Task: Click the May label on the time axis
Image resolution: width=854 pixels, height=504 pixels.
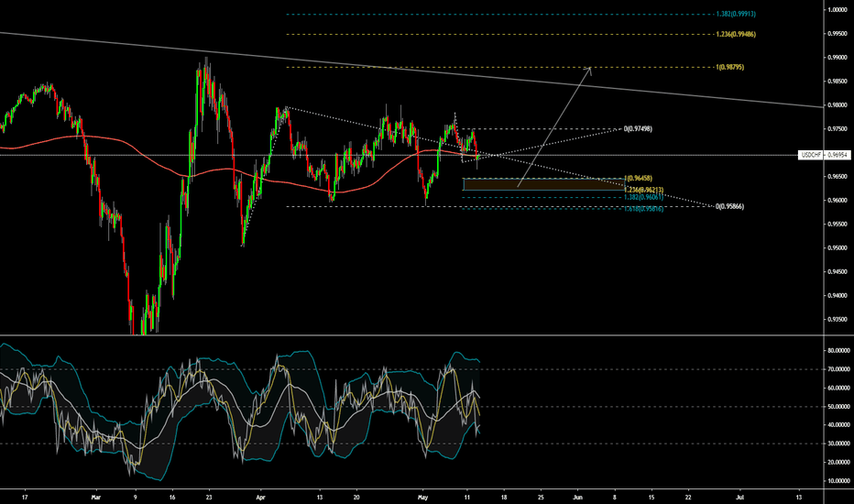Action: 423,497
